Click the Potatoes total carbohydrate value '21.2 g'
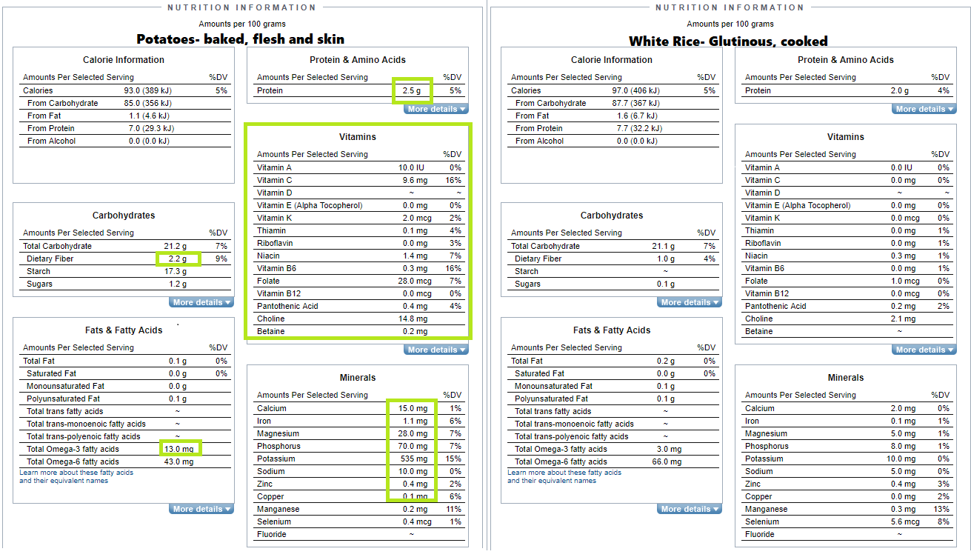The height and width of the screenshot is (560, 971). pyautogui.click(x=176, y=246)
